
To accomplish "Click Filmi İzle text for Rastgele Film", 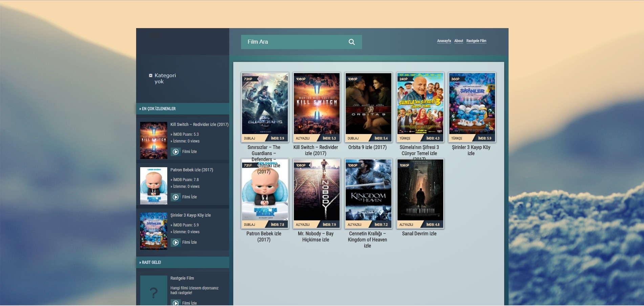I will 189,303.
